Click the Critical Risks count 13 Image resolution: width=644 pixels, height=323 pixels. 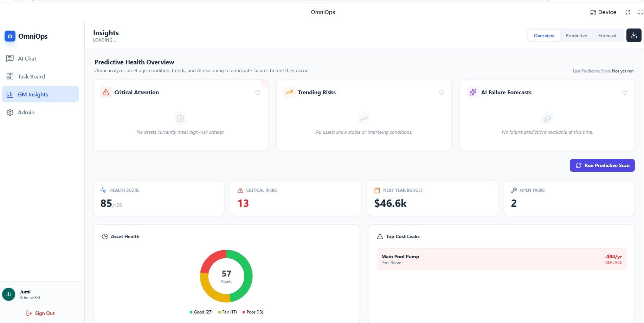(243, 203)
